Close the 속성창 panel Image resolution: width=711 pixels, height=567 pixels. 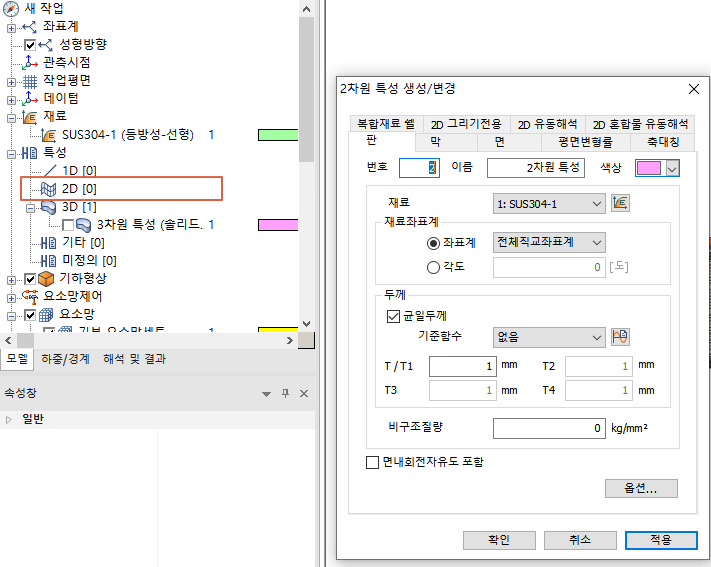pos(304,393)
